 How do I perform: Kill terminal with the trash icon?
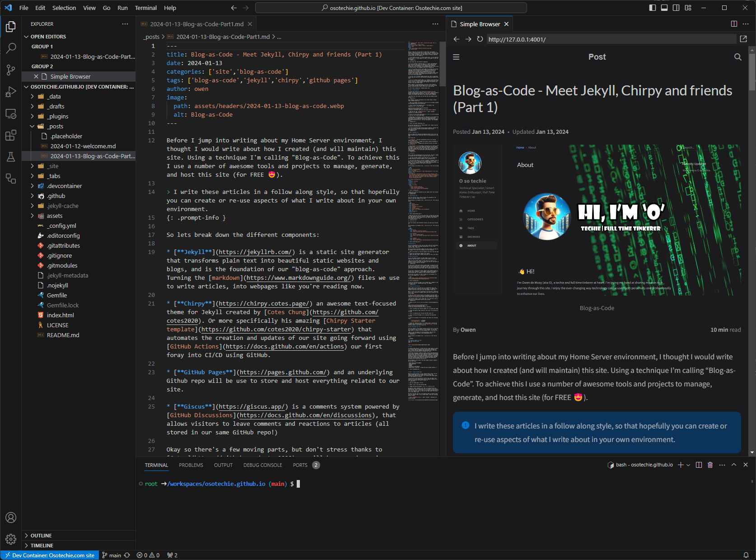pyautogui.click(x=710, y=465)
